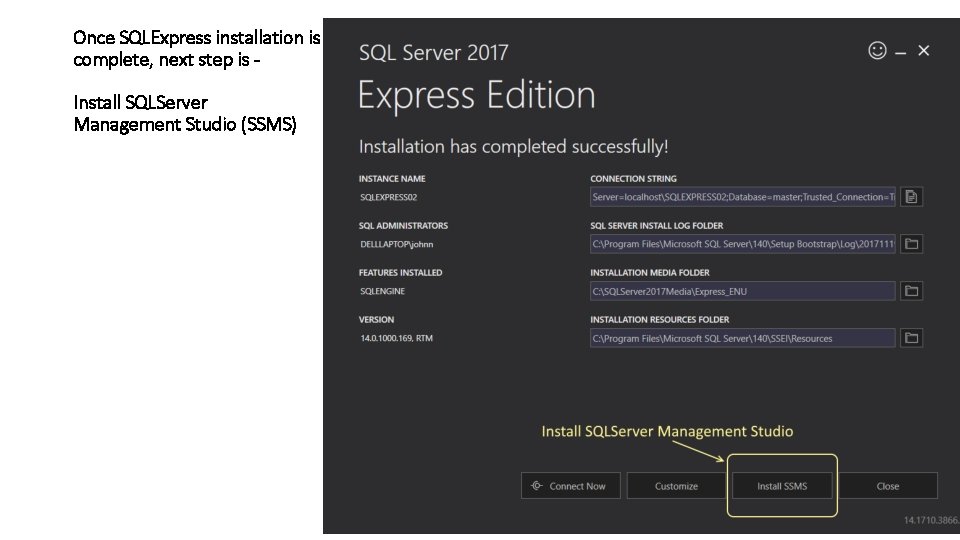Screen dimensions: 960x540
Task: Click the SQL ADMINISTRATORS label
Action: click(403, 226)
